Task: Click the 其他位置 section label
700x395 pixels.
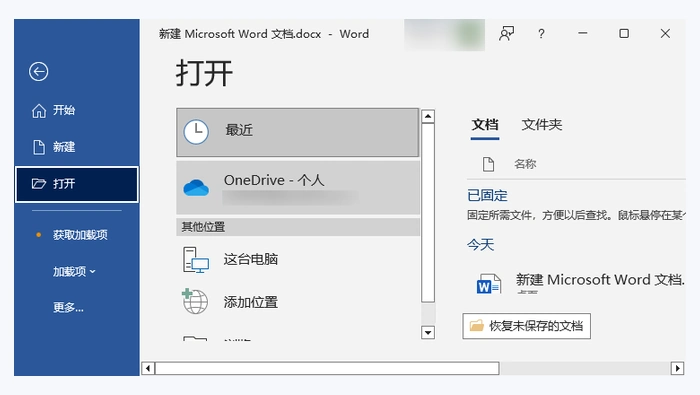Action: tap(203, 227)
